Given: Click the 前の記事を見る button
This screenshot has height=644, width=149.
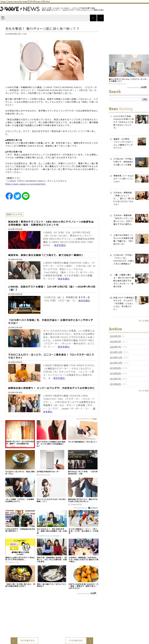Looking at the screenshot, I should pyautogui.click(x=28, y=640).
